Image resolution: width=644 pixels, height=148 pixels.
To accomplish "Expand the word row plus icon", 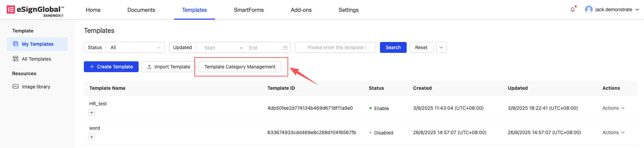I will click(x=92, y=137).
